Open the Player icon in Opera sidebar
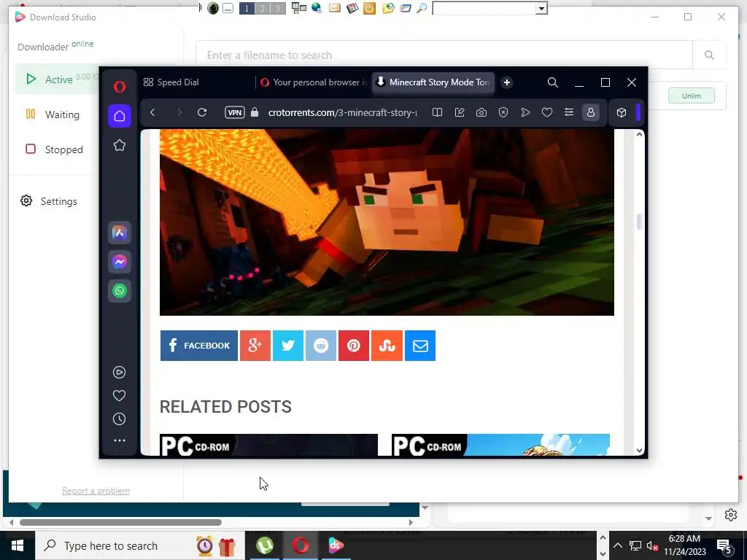 (x=119, y=372)
